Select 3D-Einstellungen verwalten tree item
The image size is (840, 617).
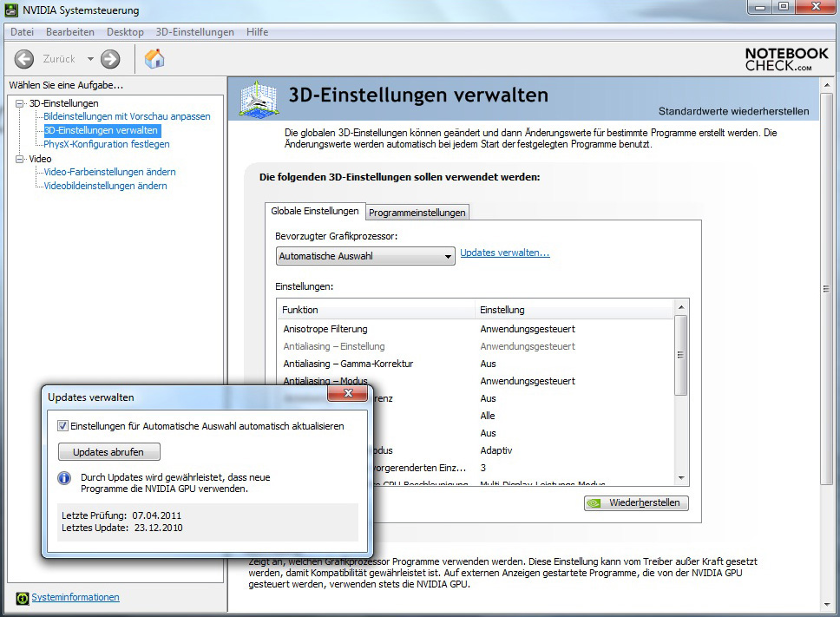(x=102, y=130)
